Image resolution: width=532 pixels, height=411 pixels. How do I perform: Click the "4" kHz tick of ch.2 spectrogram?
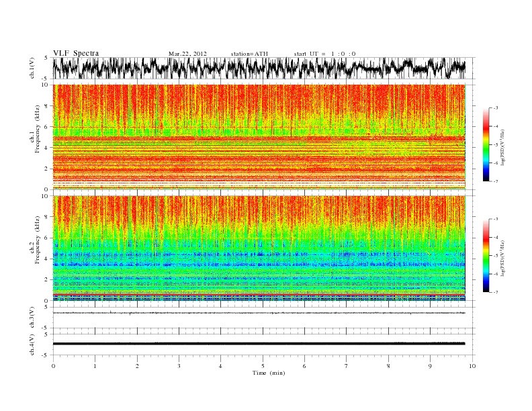click(x=46, y=259)
